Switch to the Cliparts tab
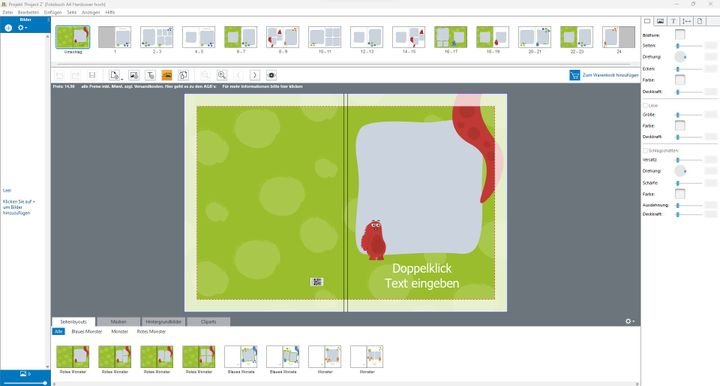Image resolution: width=720 pixels, height=386 pixels. click(208, 322)
